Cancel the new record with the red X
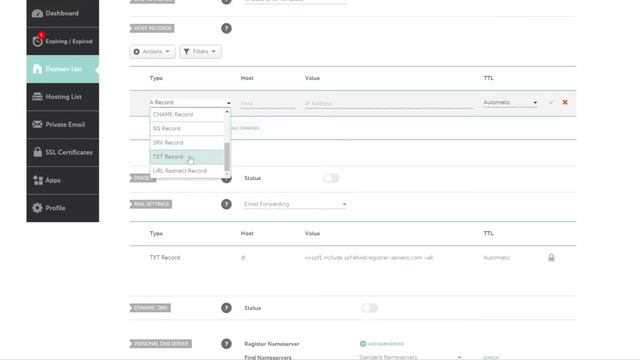 (x=565, y=102)
